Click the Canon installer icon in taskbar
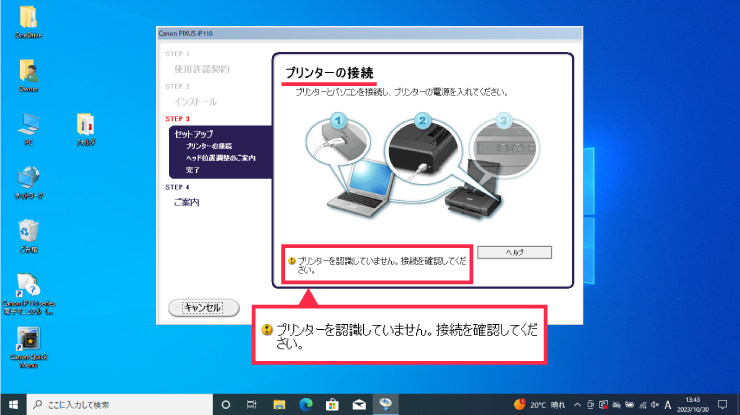 tap(385, 404)
